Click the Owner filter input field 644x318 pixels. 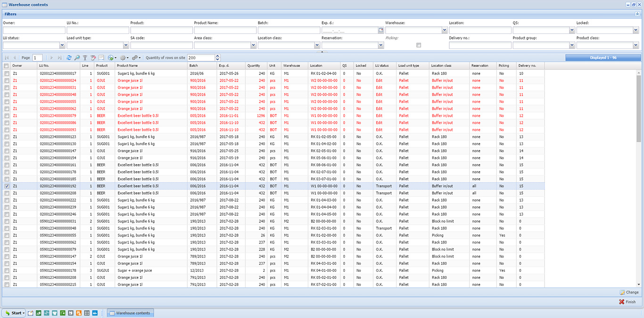point(34,30)
